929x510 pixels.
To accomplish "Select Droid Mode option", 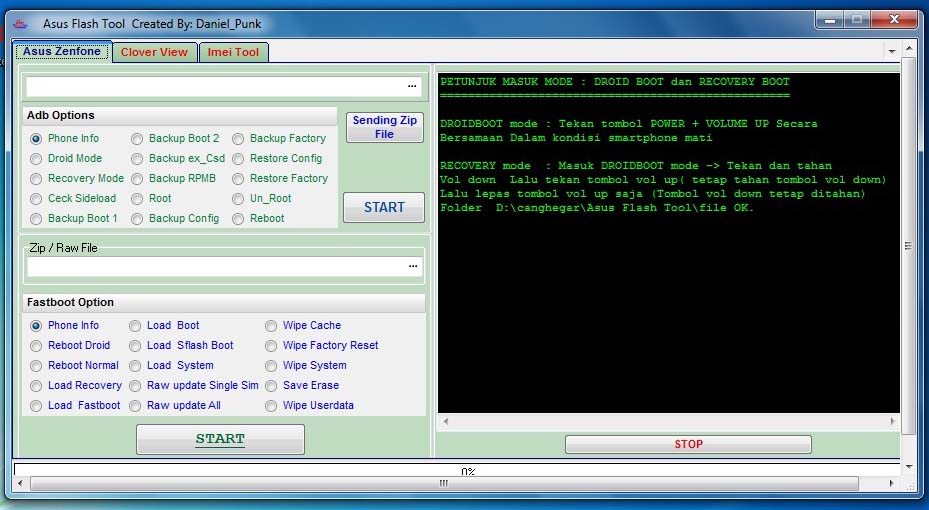I will tap(36, 159).
